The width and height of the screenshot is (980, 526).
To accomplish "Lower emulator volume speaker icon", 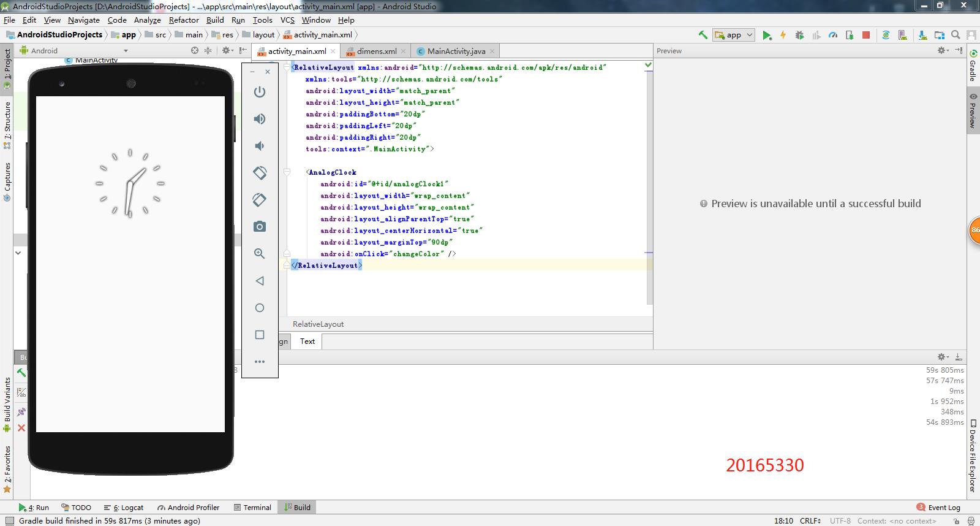I will click(x=260, y=146).
